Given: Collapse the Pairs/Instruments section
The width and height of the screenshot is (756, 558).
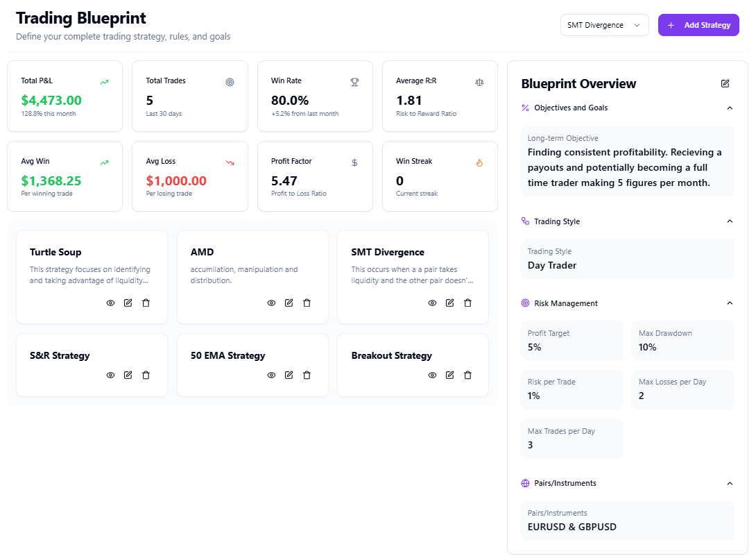Looking at the screenshot, I should point(729,483).
